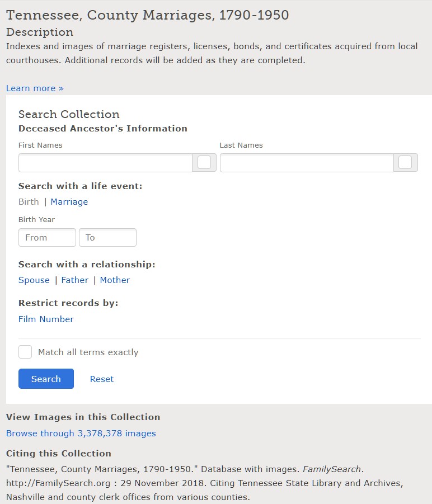
Task: Select the Birth life event option
Action: tap(29, 202)
